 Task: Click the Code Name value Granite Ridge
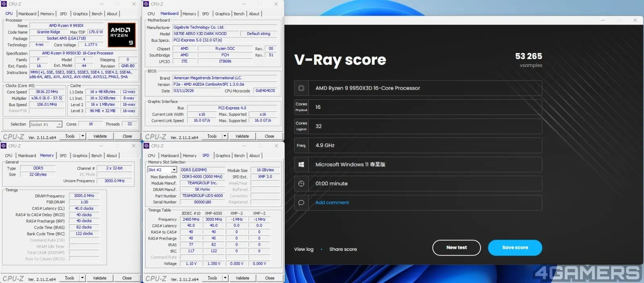tap(48, 32)
